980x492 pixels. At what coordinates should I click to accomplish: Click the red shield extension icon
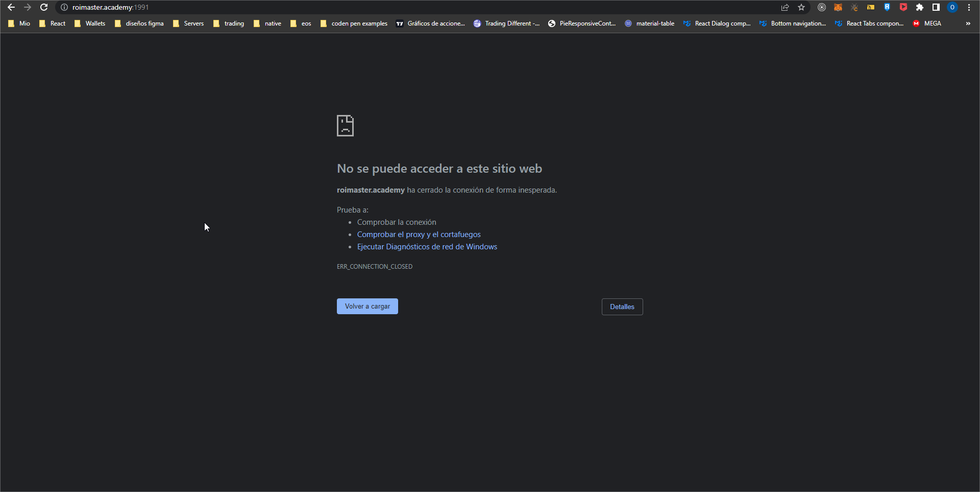904,7
